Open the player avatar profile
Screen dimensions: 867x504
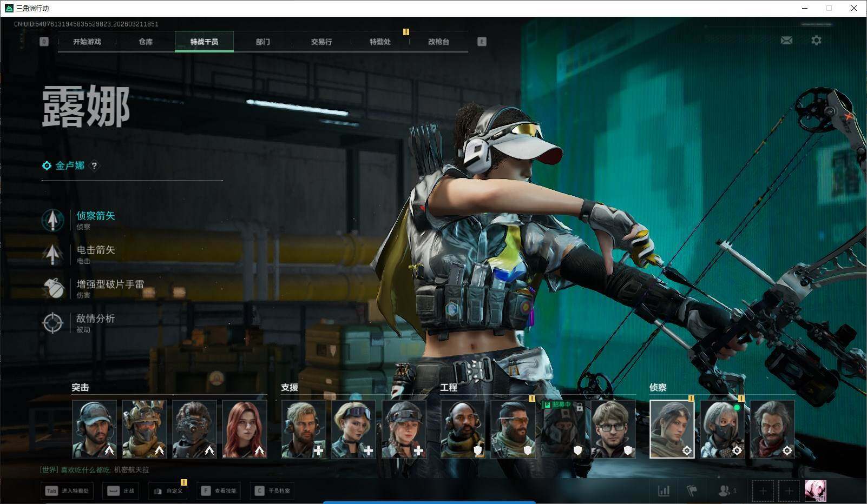pyautogui.click(x=816, y=491)
